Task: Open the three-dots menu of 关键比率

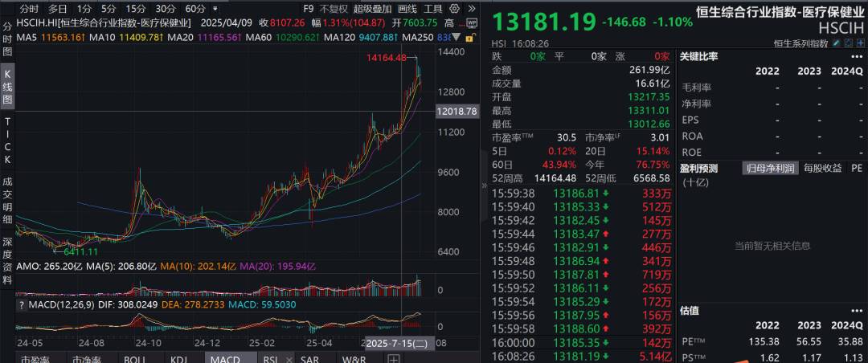Action: pos(858,56)
